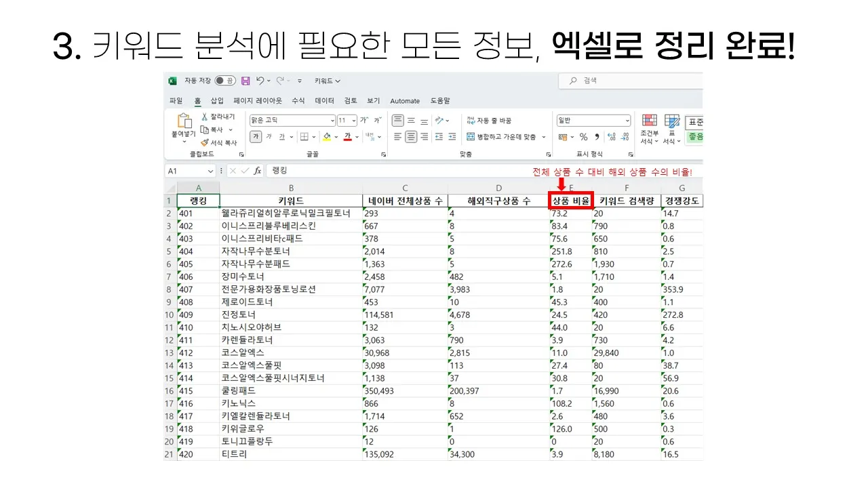This screenshot has height=488, width=868.
Task: Click the 검색 search box
Action: pyautogui.click(x=631, y=81)
